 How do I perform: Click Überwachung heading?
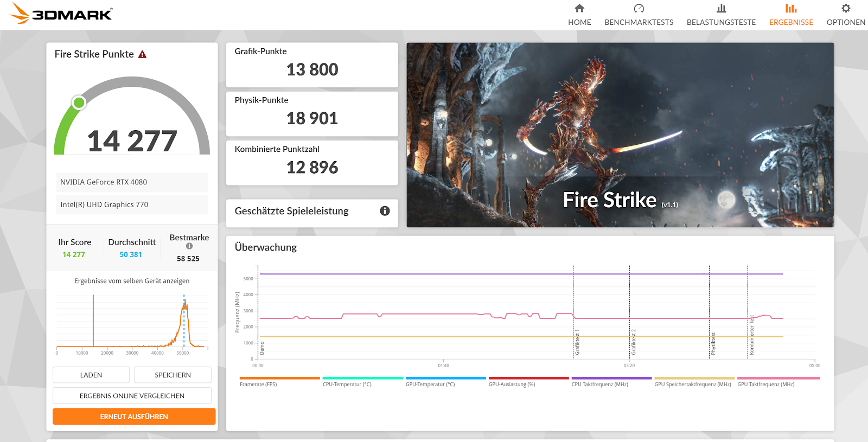point(265,247)
